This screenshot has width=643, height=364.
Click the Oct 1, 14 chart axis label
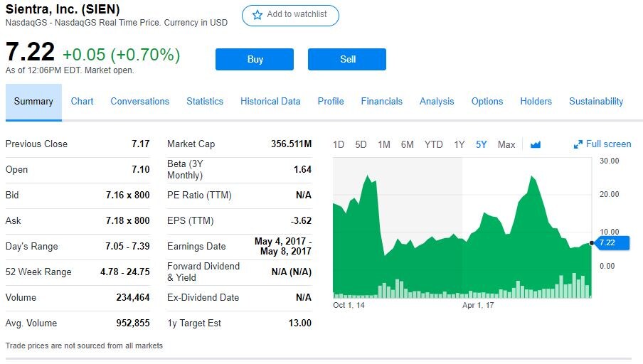click(x=349, y=306)
